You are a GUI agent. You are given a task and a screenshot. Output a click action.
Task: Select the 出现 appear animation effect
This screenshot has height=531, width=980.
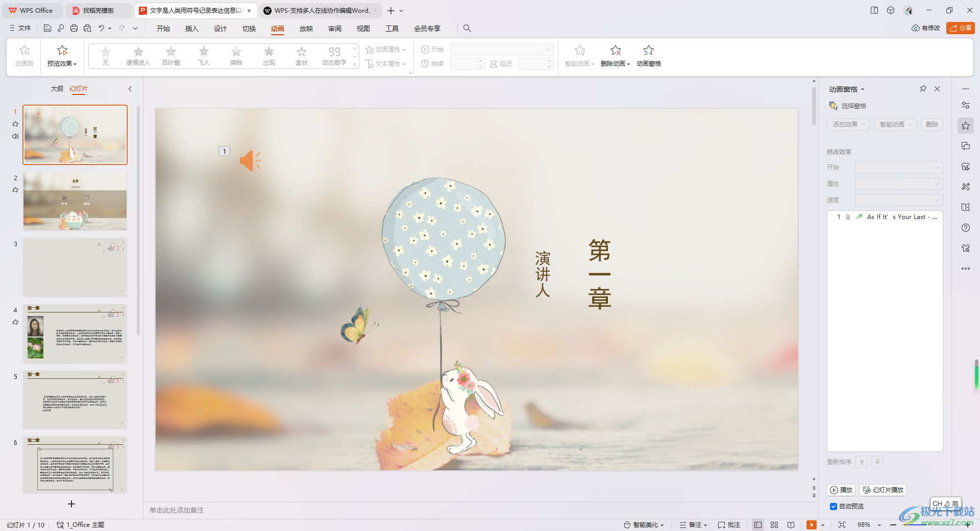click(x=269, y=56)
